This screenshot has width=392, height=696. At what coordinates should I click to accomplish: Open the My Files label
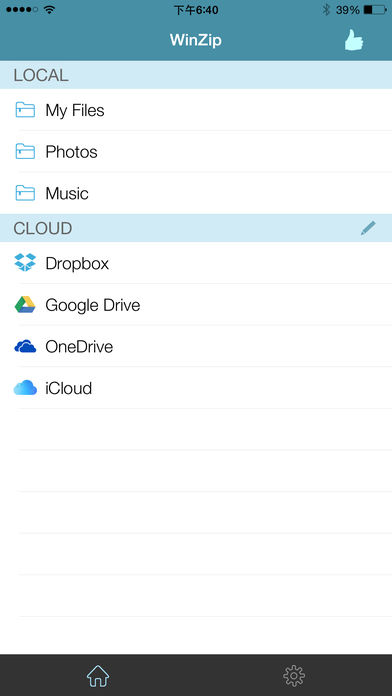pyautogui.click(x=75, y=110)
